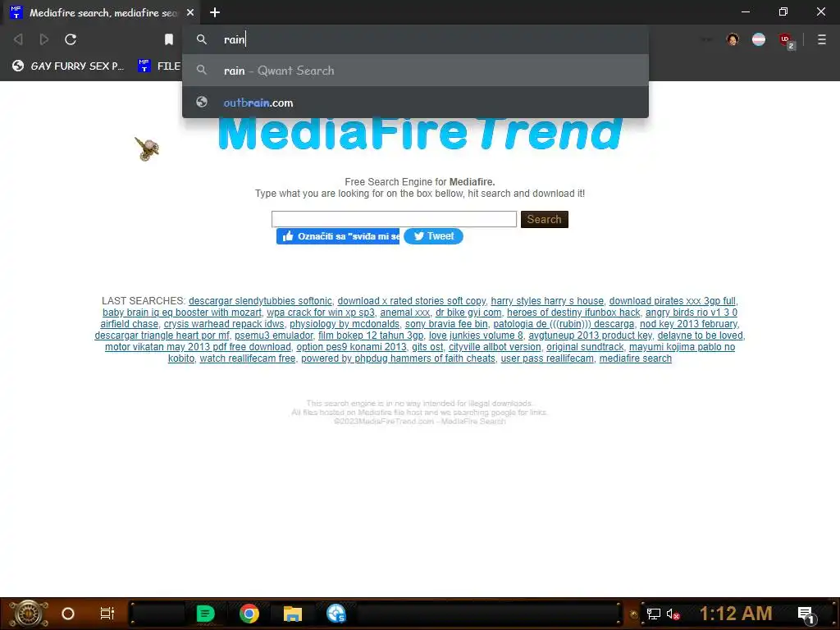The width and height of the screenshot is (840, 630).
Task: Choose the 'rain – Qwant Search' suggestion
Action: point(415,71)
